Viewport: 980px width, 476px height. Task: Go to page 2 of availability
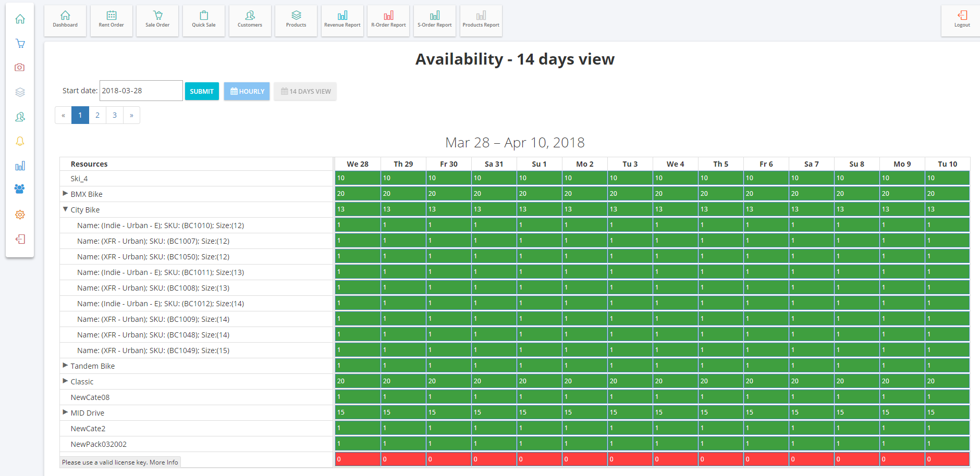point(97,115)
